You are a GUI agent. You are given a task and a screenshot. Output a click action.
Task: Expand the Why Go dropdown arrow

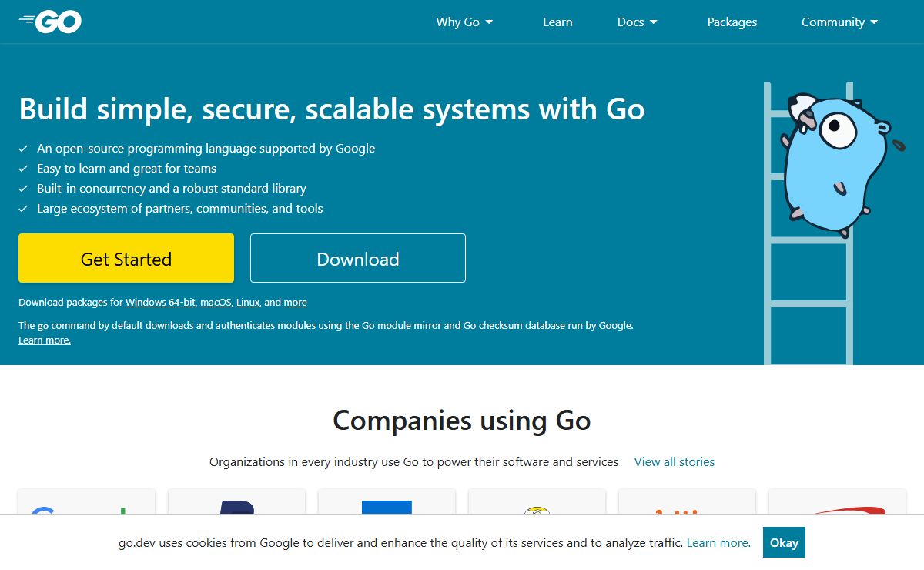489,22
